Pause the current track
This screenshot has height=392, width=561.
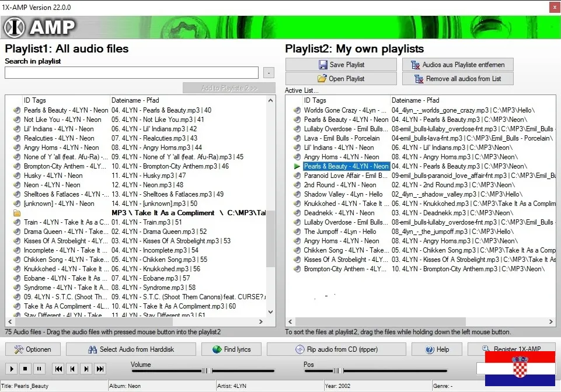(x=39, y=369)
